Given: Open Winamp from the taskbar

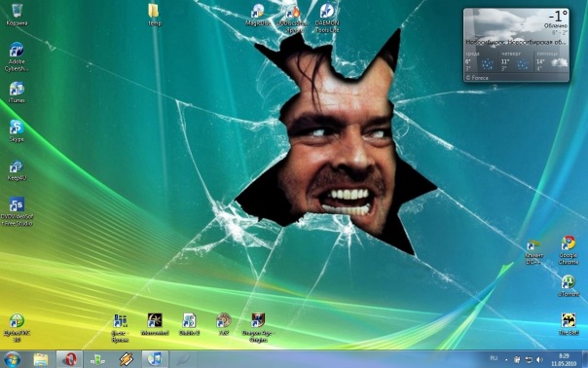Looking at the screenshot, I should click(126, 359).
